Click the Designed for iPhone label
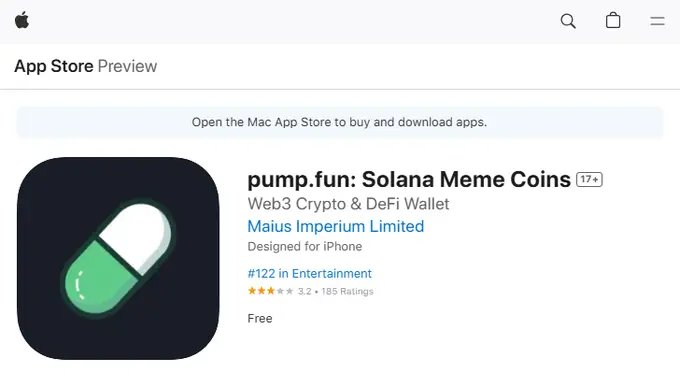This screenshot has height=387, width=680. pos(304,246)
